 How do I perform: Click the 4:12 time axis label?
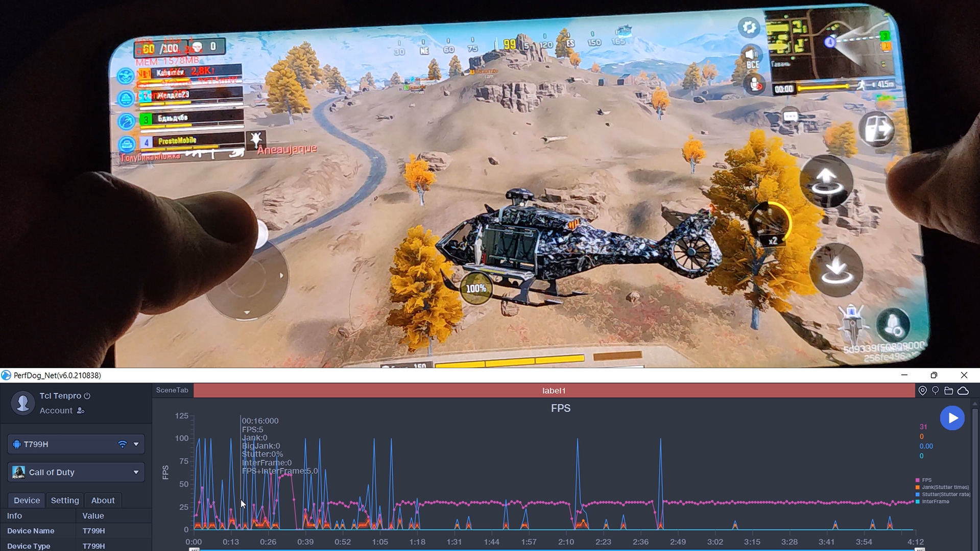[x=915, y=542]
